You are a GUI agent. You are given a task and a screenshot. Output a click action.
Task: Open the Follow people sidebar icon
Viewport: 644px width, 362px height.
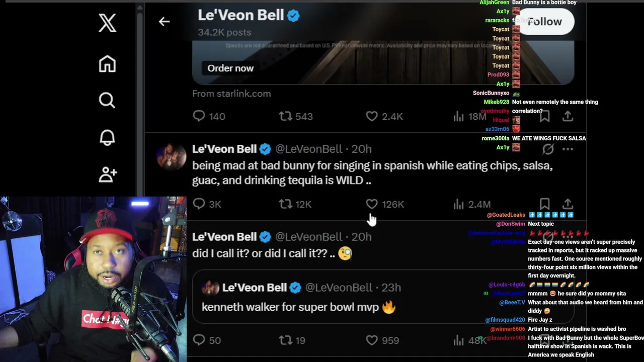(x=108, y=174)
